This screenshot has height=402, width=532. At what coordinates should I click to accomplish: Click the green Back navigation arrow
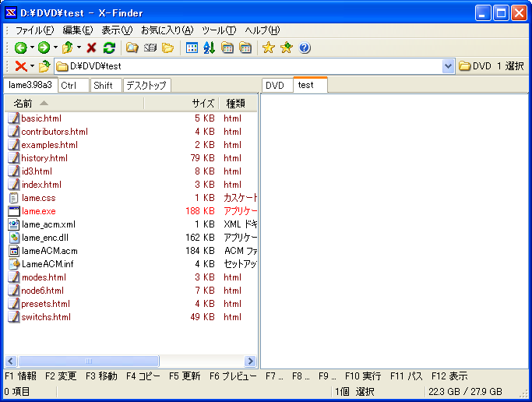point(20,48)
